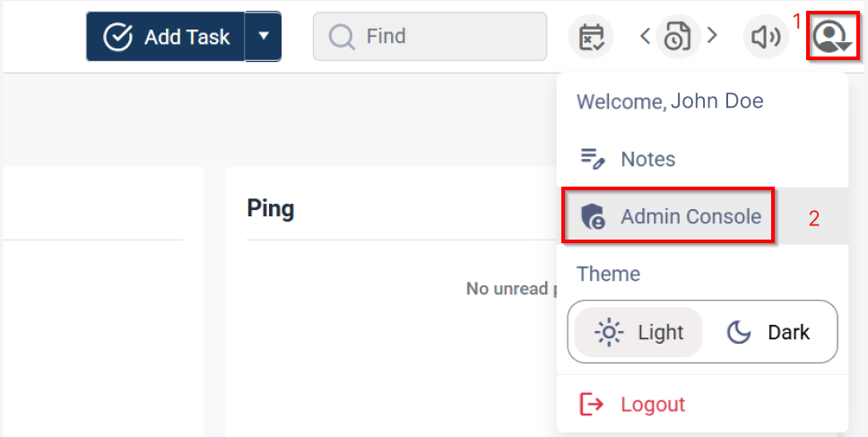Image resolution: width=868 pixels, height=437 pixels.
Task: Open Notes from the profile menu
Action: [x=647, y=159]
